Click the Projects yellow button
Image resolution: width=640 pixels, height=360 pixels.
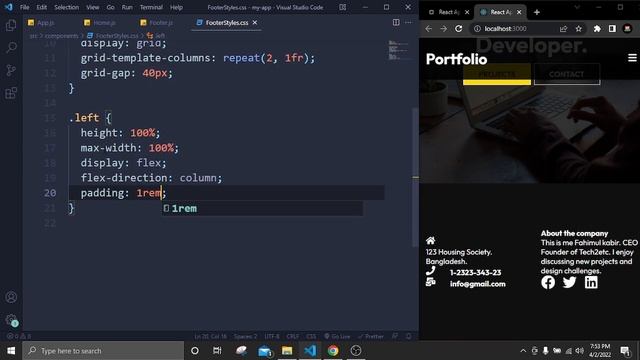[x=497, y=74]
